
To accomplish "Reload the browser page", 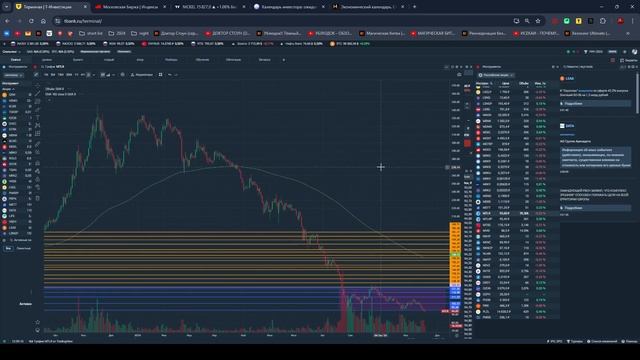I will 31,21.
